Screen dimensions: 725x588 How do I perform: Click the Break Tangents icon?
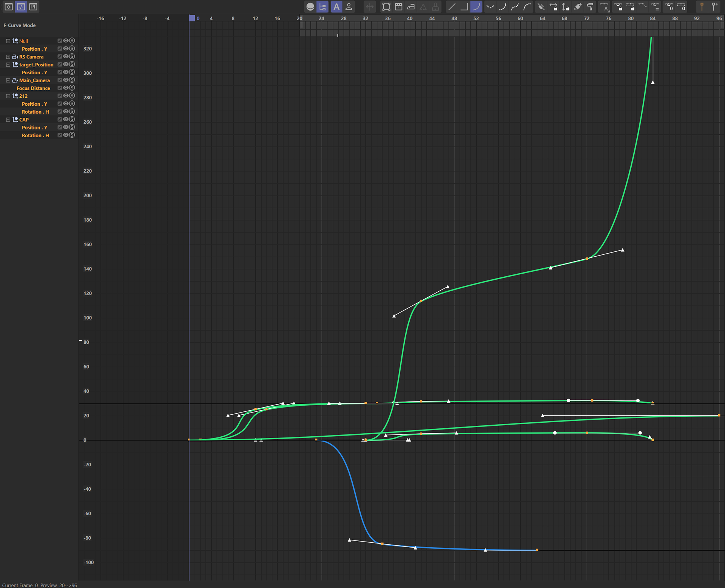click(541, 7)
